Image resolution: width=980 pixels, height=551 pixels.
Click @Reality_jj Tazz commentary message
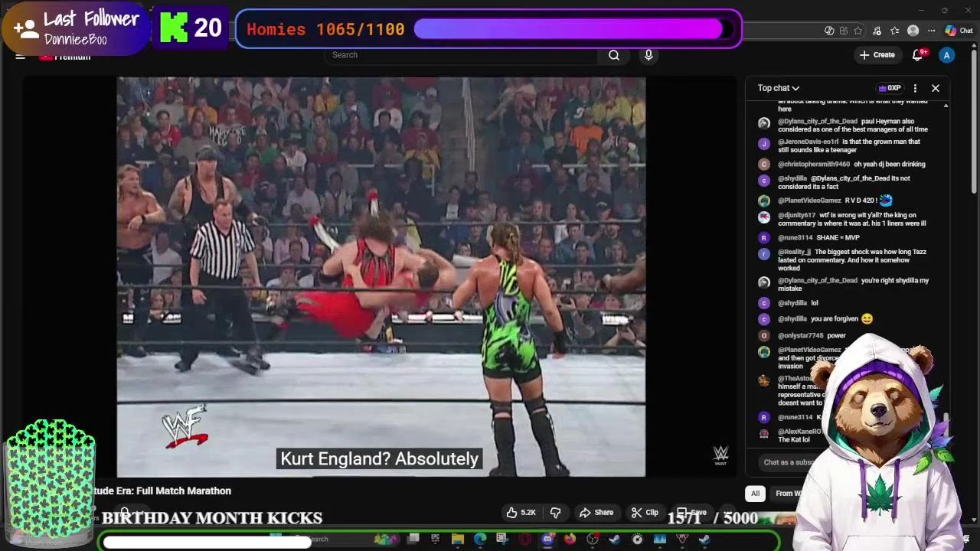852,260
